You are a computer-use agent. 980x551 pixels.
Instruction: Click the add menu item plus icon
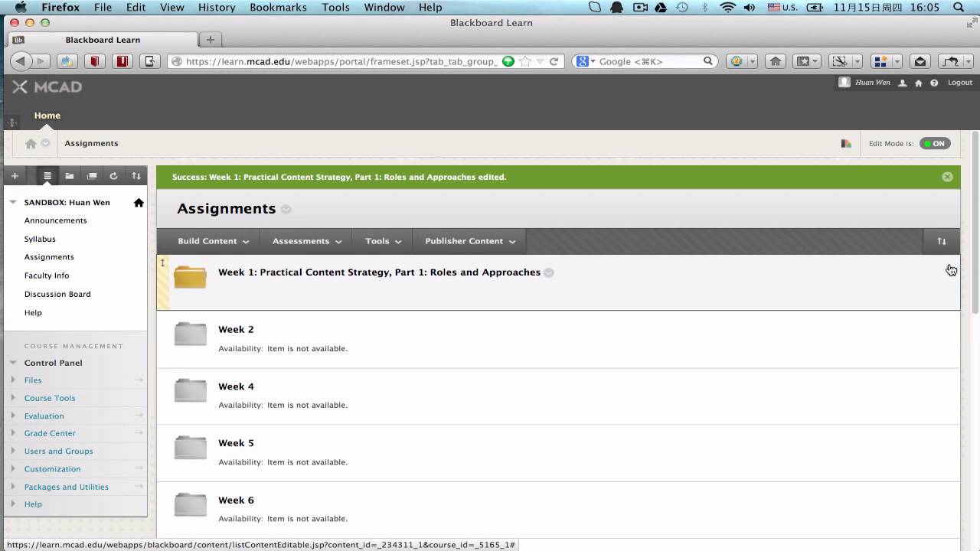coord(15,176)
